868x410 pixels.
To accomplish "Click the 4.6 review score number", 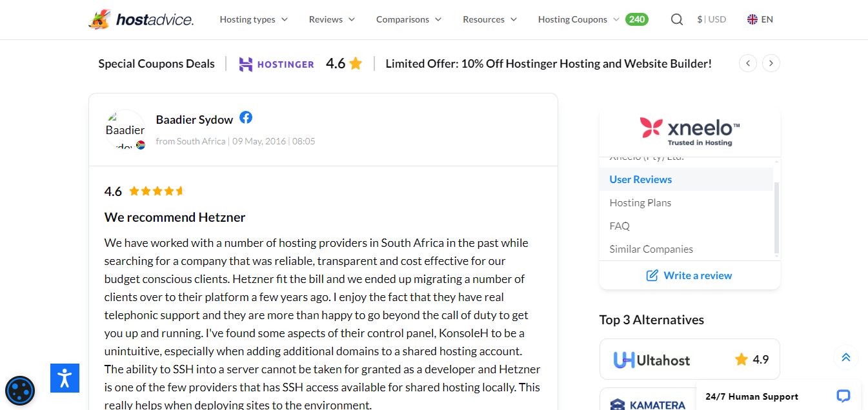I will [113, 191].
